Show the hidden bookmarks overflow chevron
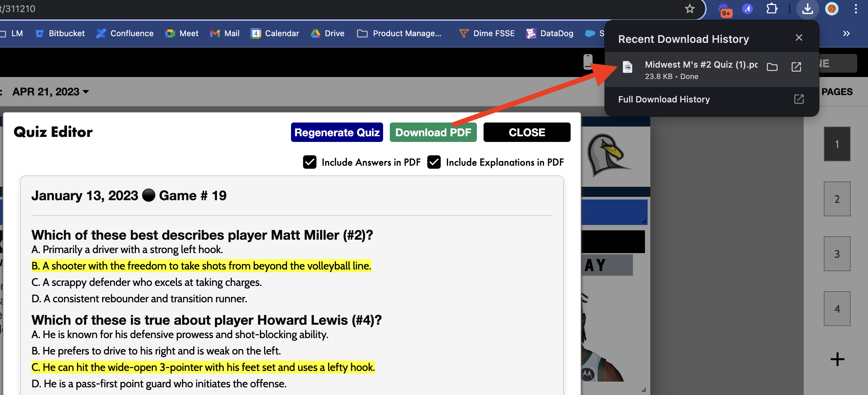This screenshot has height=395, width=868. click(x=846, y=33)
